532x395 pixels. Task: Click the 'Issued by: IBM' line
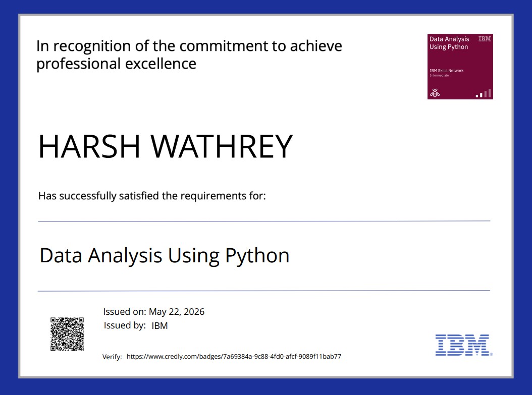coord(136,325)
